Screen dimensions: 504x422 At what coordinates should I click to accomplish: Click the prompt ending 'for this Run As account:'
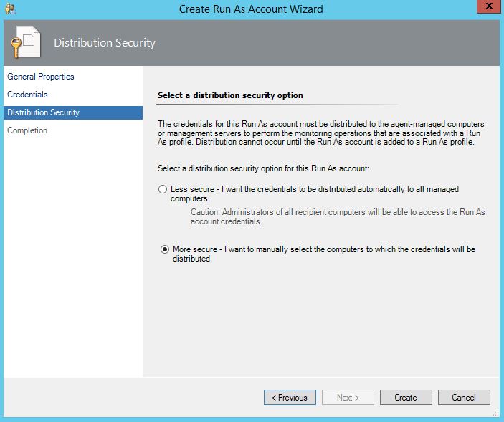click(262, 168)
